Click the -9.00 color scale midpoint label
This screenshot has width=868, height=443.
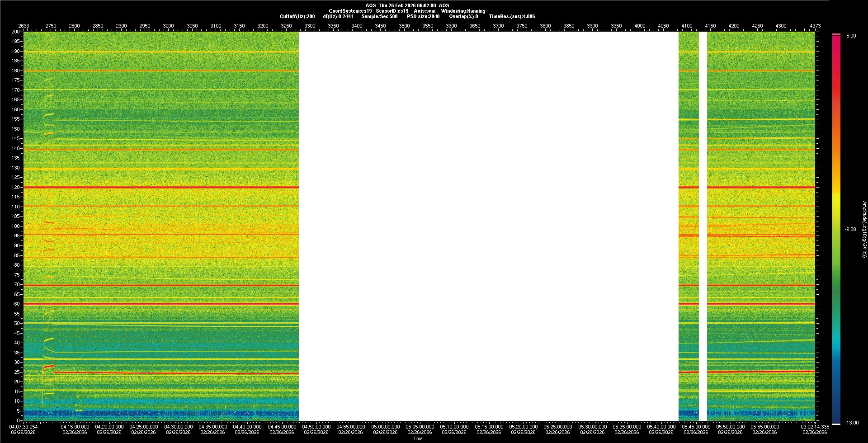(850, 230)
